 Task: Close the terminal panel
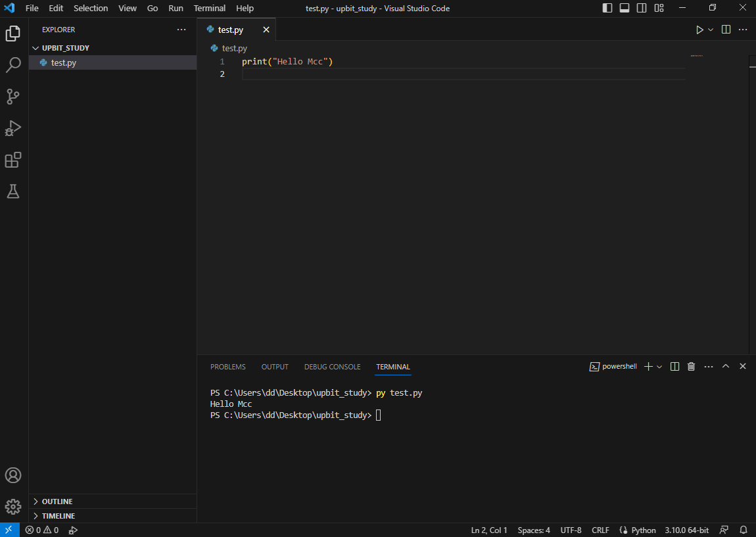coord(742,366)
